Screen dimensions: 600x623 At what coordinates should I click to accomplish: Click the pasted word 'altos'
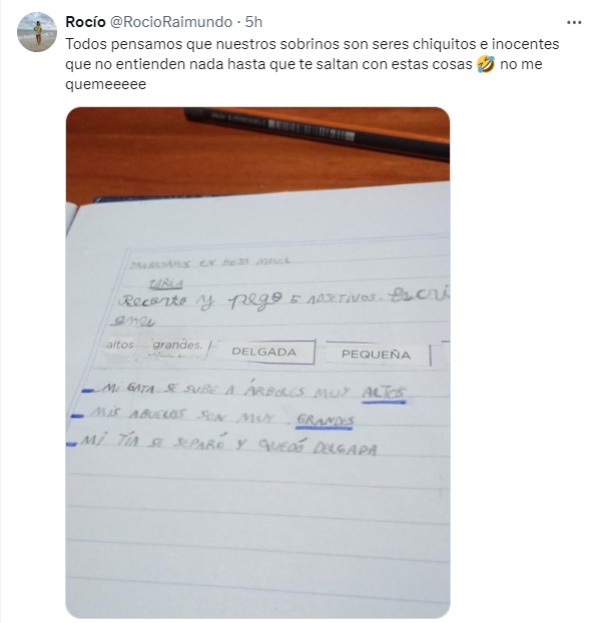(x=120, y=344)
